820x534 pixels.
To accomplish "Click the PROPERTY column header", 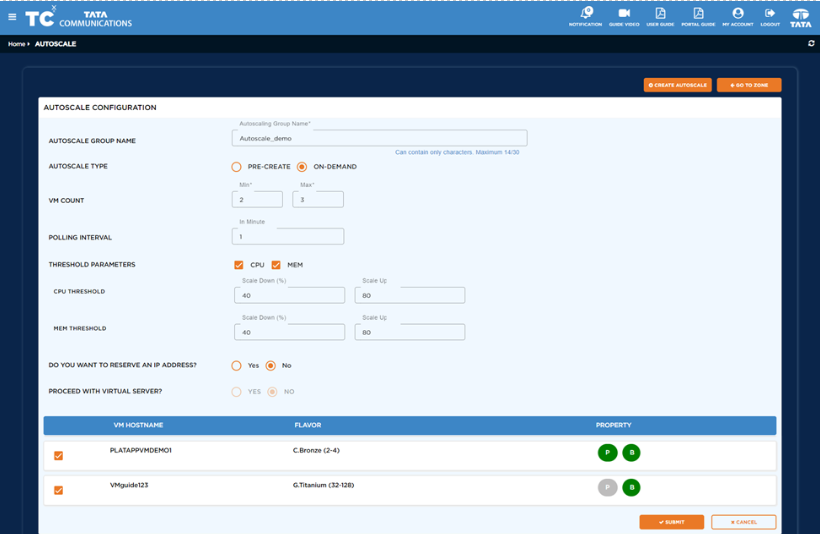I will pos(613,425).
